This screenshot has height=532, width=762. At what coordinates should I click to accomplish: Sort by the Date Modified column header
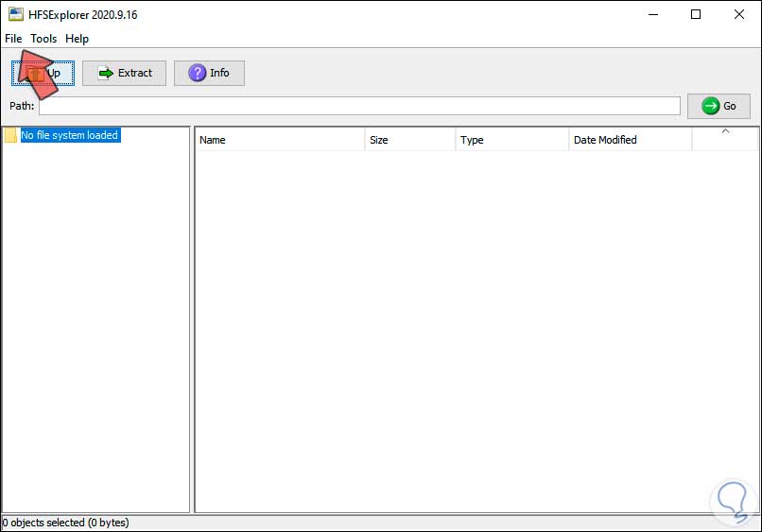click(x=630, y=140)
